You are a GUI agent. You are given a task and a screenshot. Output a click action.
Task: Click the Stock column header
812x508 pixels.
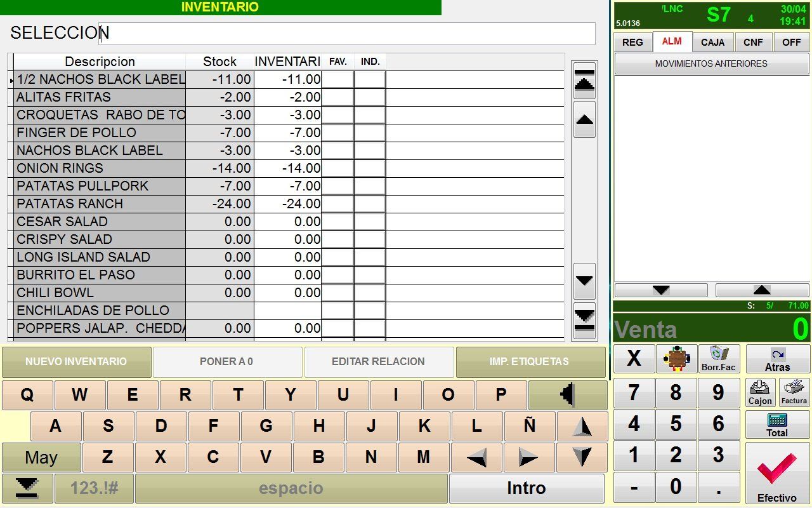219,62
